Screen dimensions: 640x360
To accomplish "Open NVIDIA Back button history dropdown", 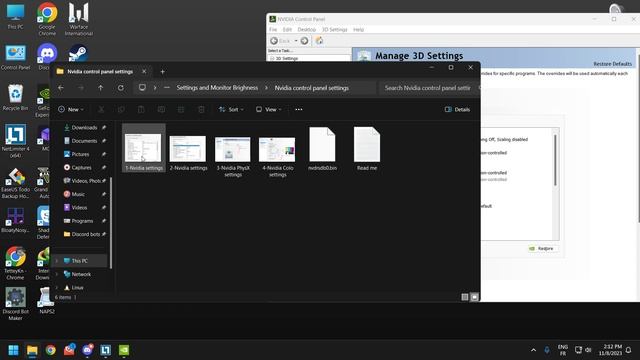I will click(x=296, y=40).
